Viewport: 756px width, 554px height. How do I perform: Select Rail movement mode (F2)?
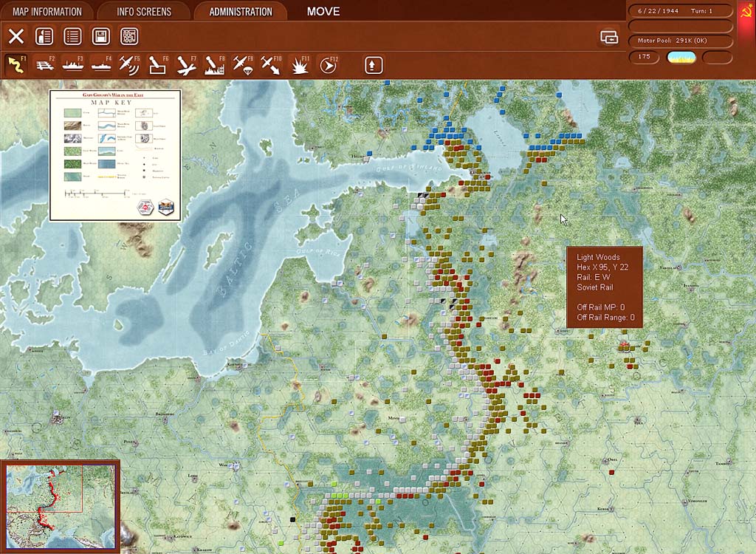point(45,65)
